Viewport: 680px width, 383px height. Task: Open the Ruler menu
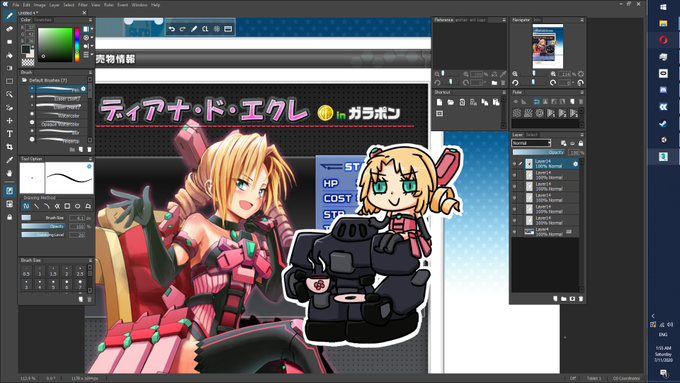(109, 5)
